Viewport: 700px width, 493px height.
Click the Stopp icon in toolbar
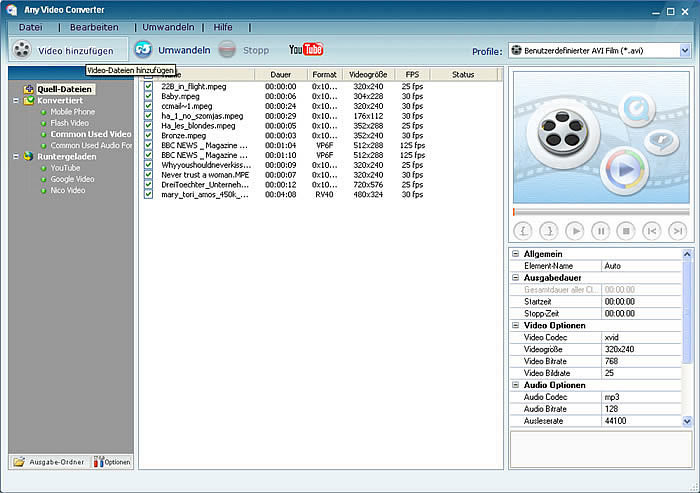(227, 49)
